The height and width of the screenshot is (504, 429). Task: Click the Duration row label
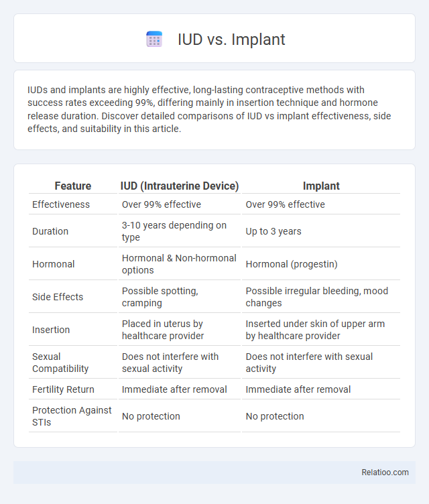click(50, 231)
